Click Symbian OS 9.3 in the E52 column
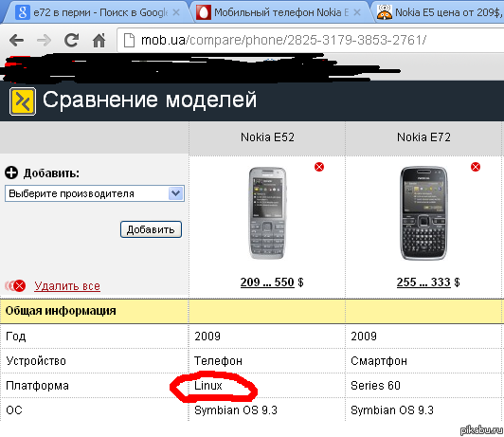Viewport: 504px width, 437px height. click(236, 410)
